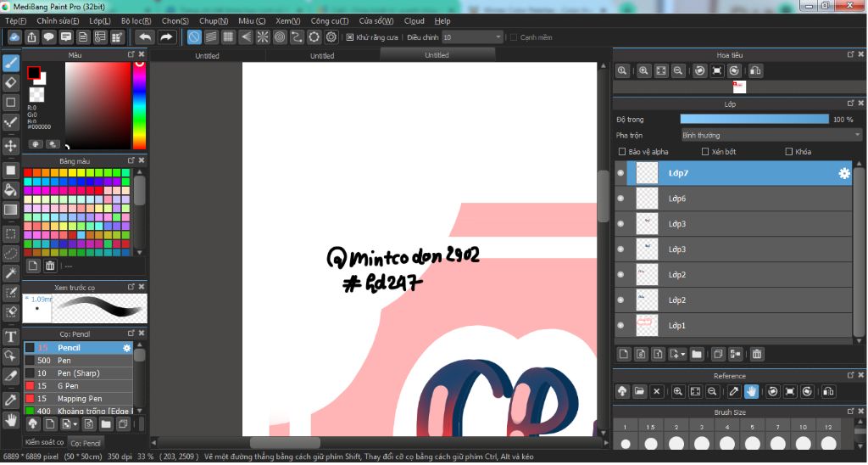Turn off snap with the first snap icon
This screenshot has width=868, height=465.
[x=194, y=37]
